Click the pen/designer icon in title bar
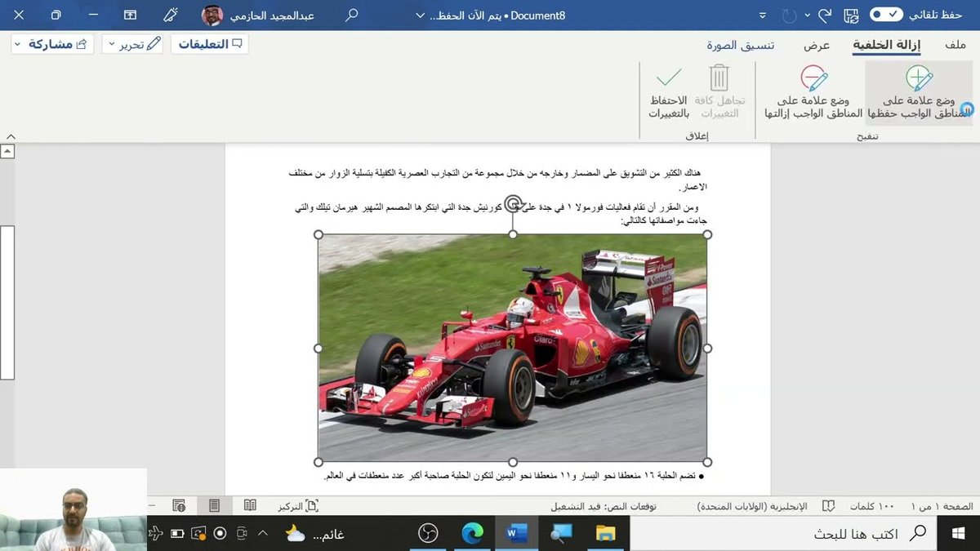This screenshot has width=980, height=551. tap(170, 15)
